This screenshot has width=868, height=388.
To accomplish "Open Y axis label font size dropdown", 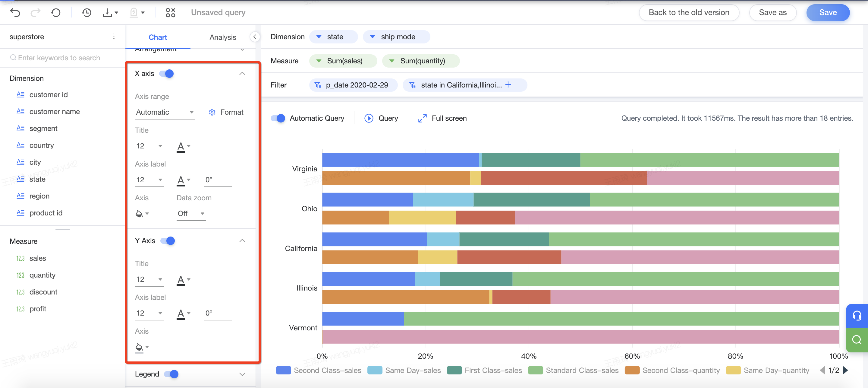I will (149, 313).
